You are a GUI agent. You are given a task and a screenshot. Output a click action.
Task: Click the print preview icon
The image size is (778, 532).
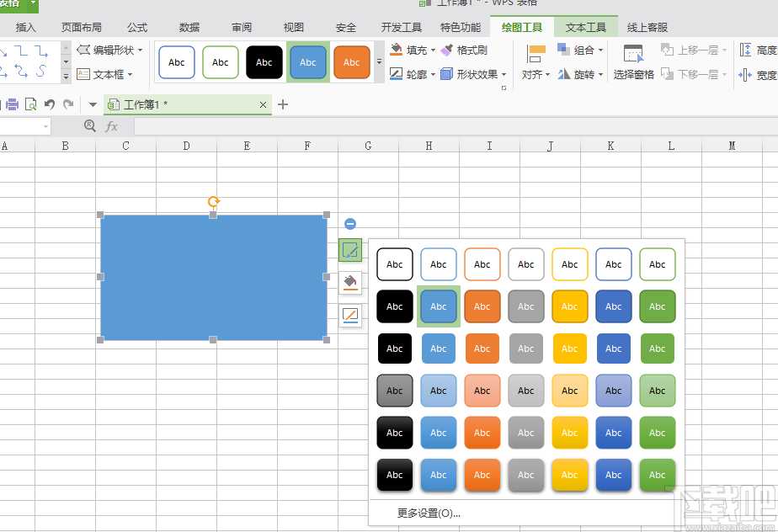click(x=32, y=104)
